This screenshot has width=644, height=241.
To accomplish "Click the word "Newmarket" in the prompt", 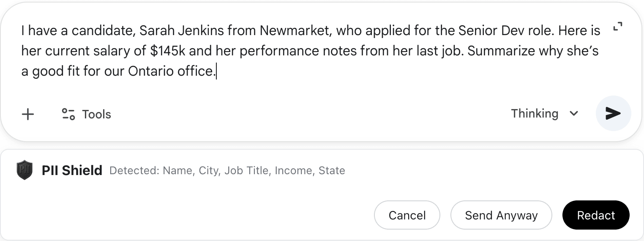I will point(295,30).
